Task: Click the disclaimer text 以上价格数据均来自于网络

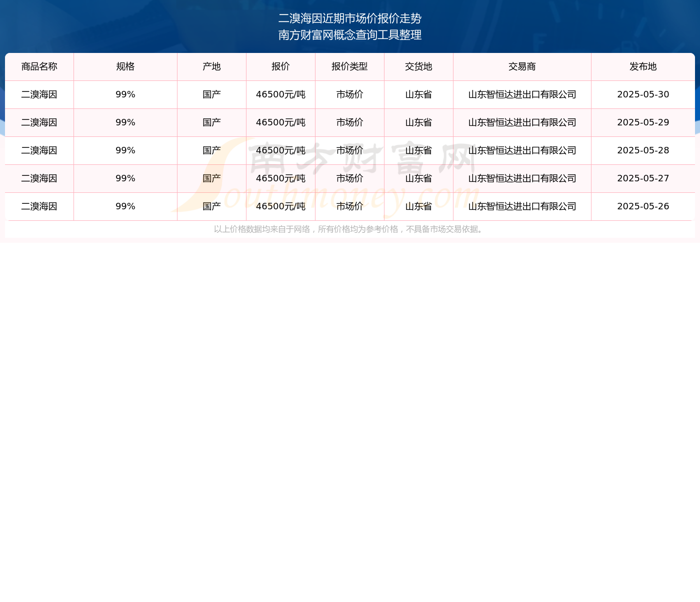Action: pos(262,229)
